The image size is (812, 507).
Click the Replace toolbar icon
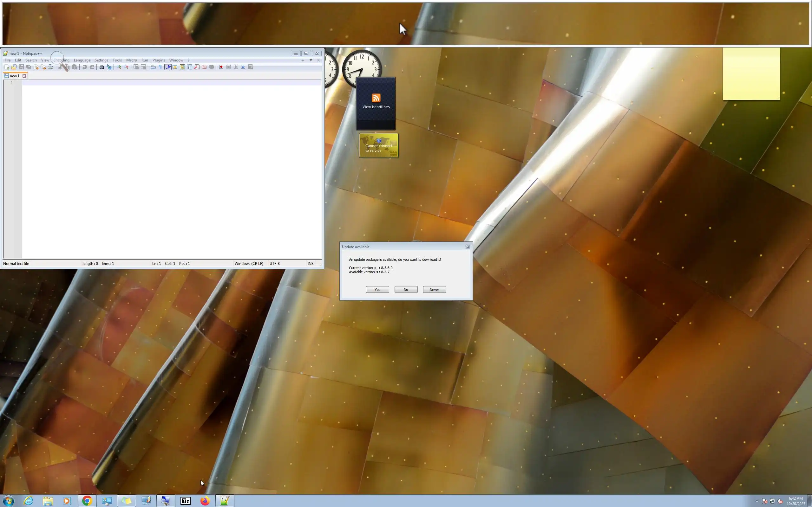pyautogui.click(x=109, y=67)
